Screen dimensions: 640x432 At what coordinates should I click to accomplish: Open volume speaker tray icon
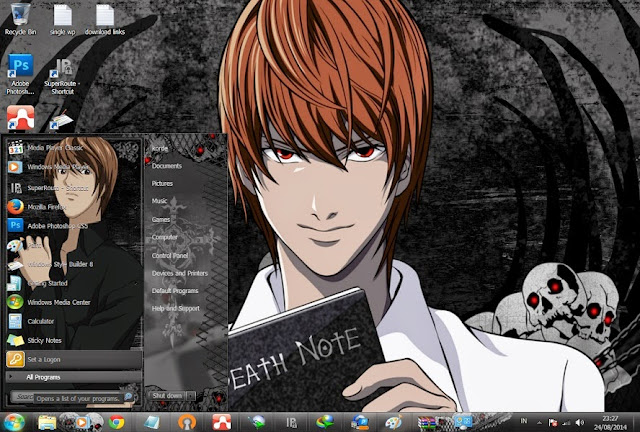(x=580, y=423)
